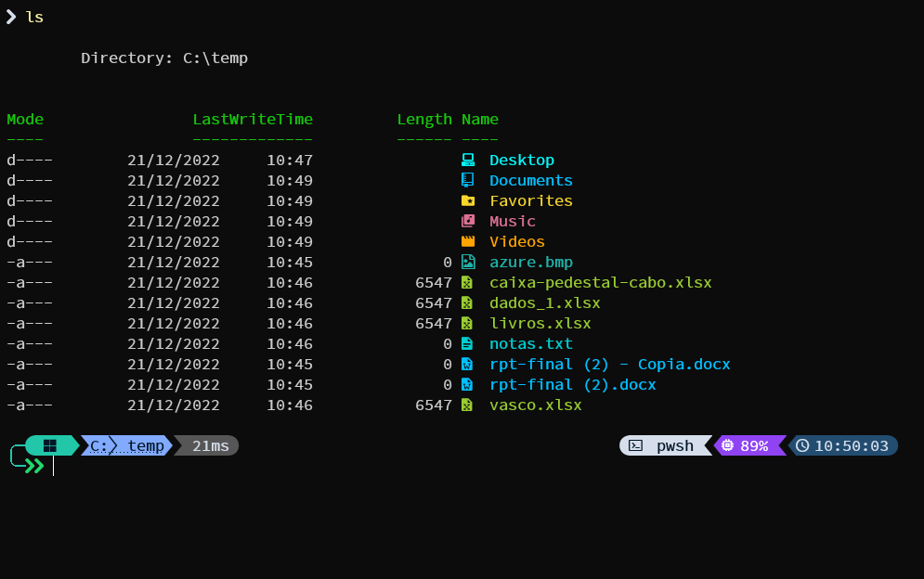Select the azure.bmp file name

pyautogui.click(x=531, y=262)
